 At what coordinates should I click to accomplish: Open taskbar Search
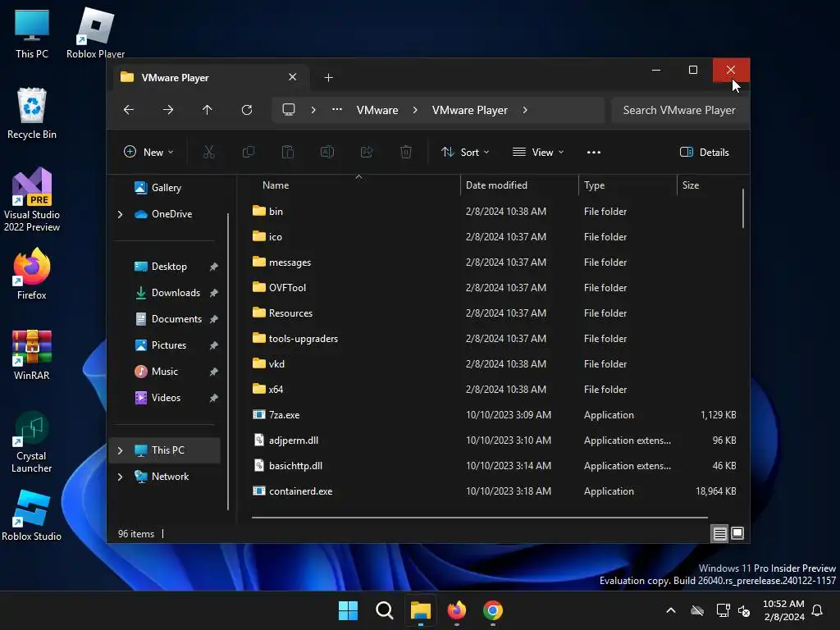[384, 610]
